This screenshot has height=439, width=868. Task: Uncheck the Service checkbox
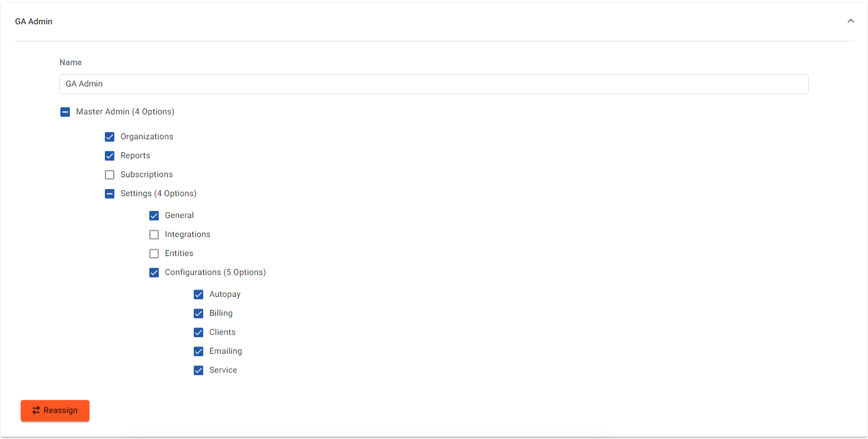coord(198,370)
